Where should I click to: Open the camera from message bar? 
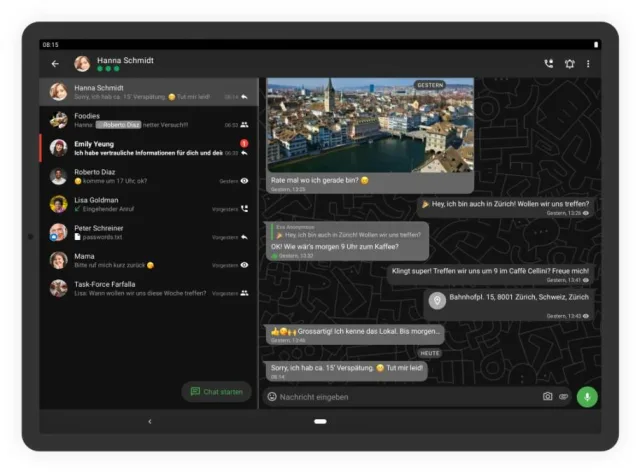tap(547, 397)
